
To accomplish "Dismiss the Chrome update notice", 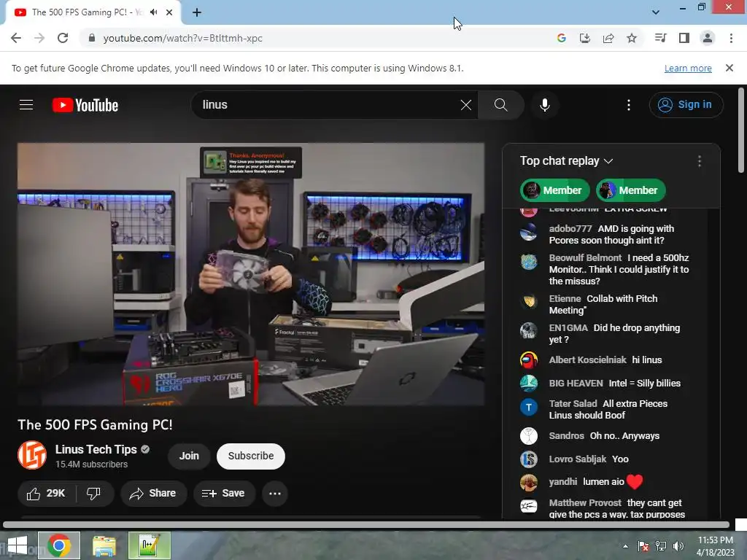I will [x=729, y=68].
